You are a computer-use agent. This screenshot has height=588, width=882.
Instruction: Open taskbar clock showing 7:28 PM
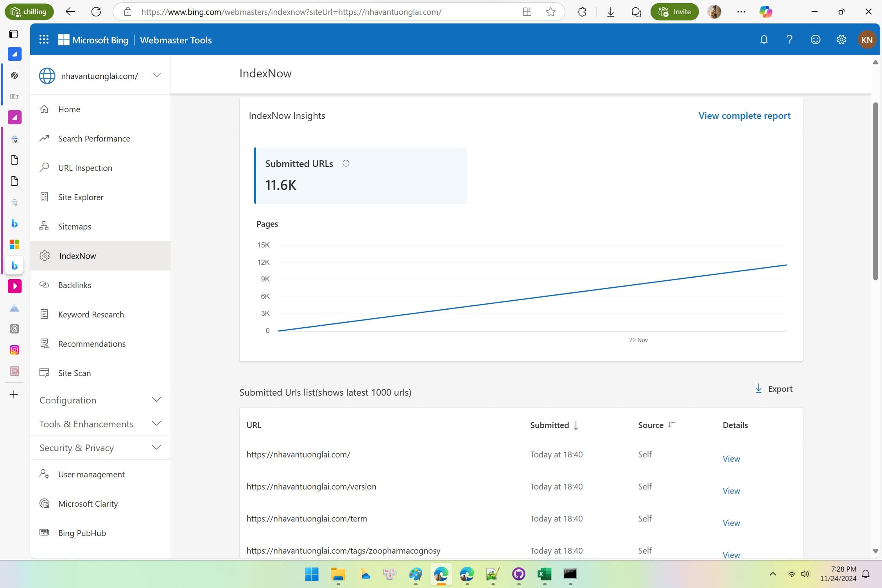(838, 574)
